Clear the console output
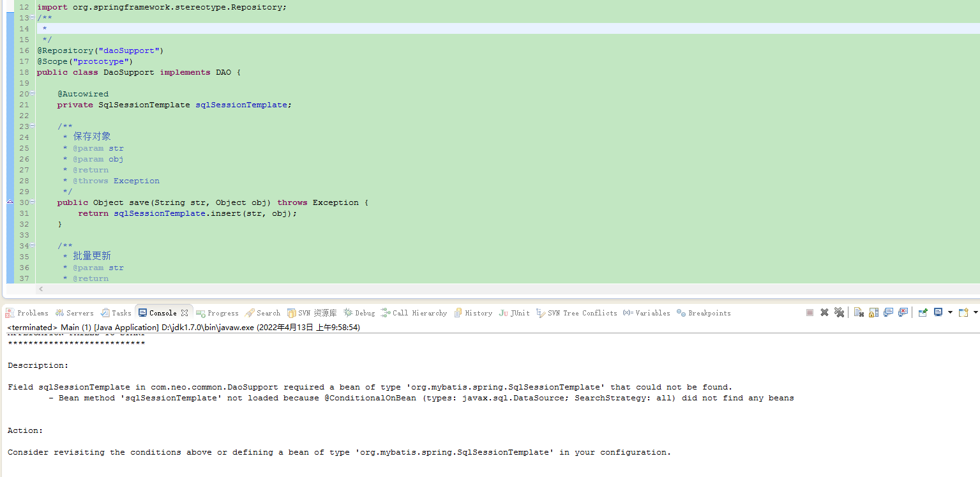980x477 pixels. (x=859, y=312)
